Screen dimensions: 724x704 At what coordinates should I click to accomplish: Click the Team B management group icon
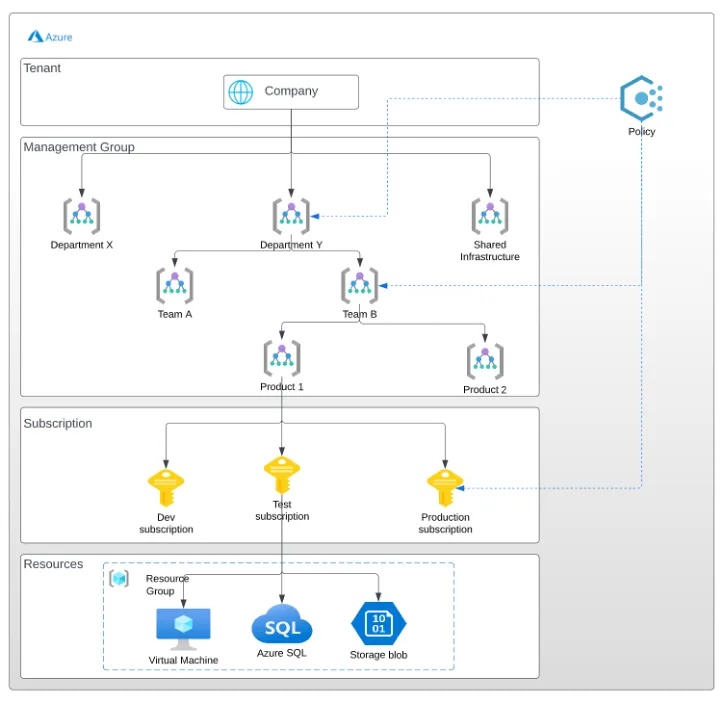point(360,286)
